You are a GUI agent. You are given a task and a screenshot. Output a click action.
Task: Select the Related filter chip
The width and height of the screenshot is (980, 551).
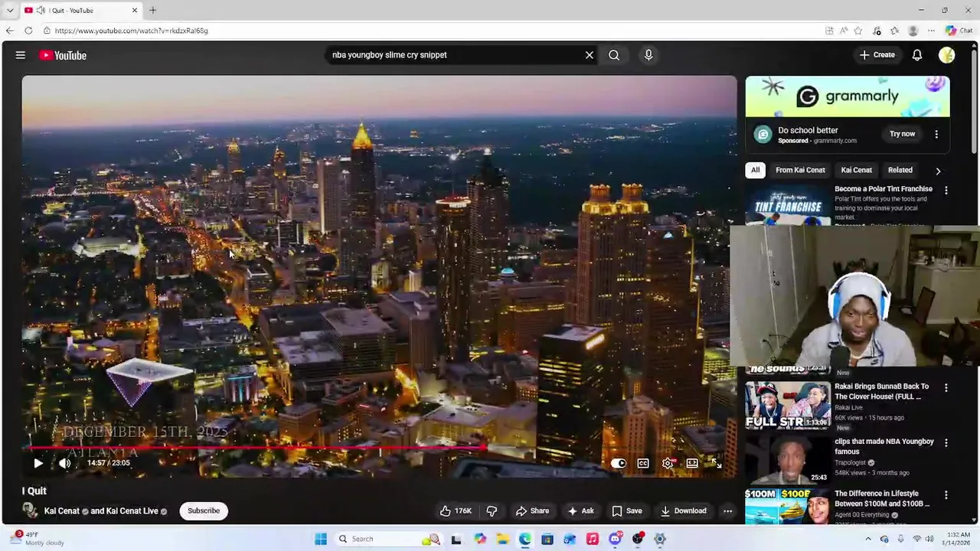(x=900, y=170)
